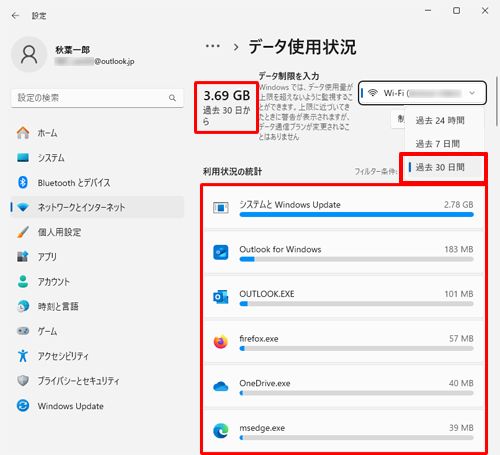Click the 39 MB value
Image resolution: width=500 pixels, height=455 pixels.
(461, 428)
